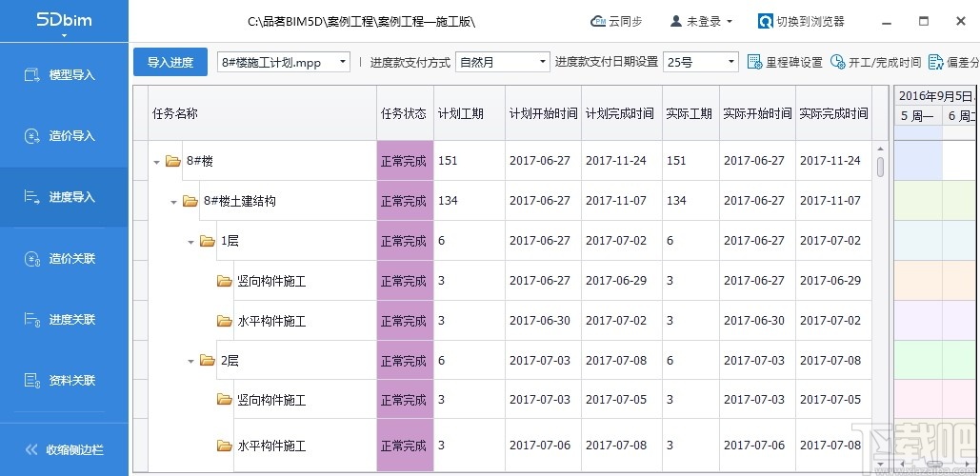Open the 进度款支付方式 自然月 dropdown
This screenshot has width=980, height=476.
[543, 62]
